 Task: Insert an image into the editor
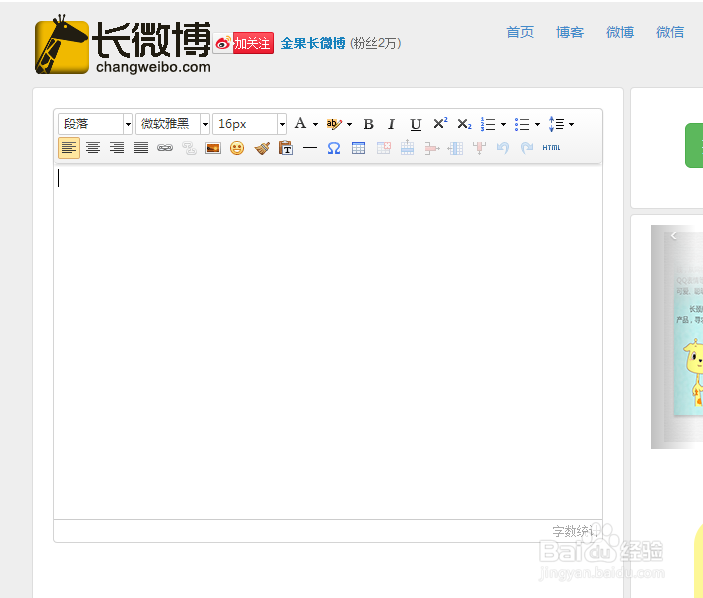tap(213, 148)
